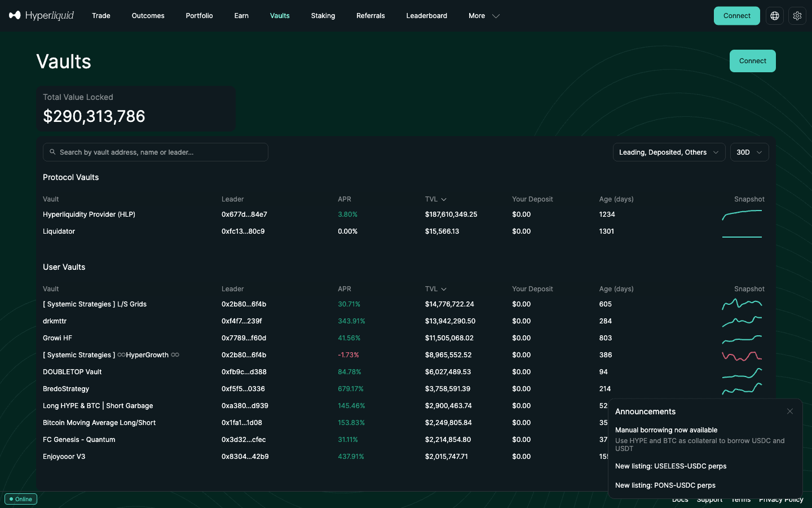Image resolution: width=812 pixels, height=508 pixels.
Task: Sort User Vaults by APR header
Action: pyautogui.click(x=345, y=289)
